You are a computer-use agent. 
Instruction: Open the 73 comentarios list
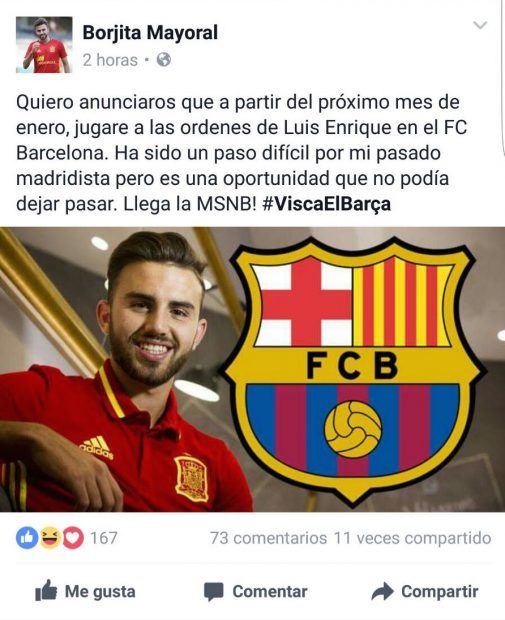[269, 538]
